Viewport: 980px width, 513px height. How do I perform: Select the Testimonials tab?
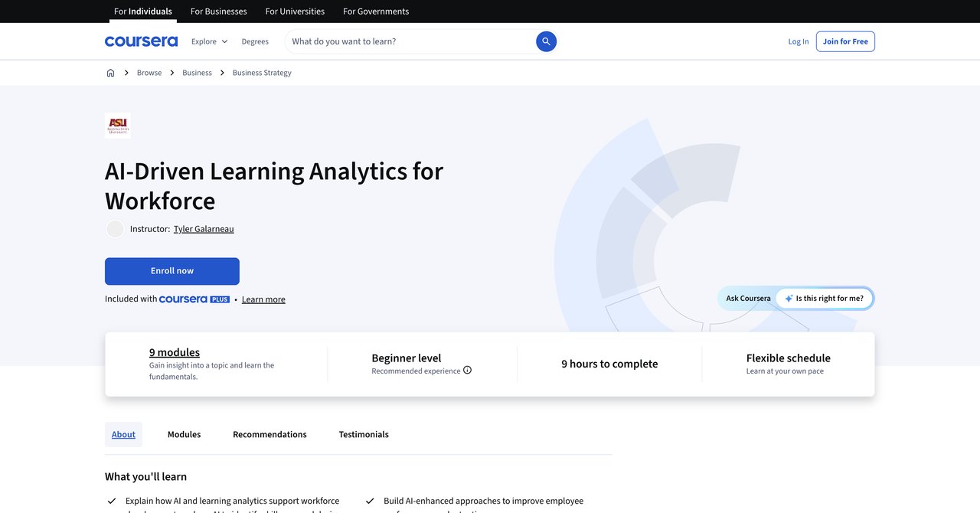[x=364, y=434]
